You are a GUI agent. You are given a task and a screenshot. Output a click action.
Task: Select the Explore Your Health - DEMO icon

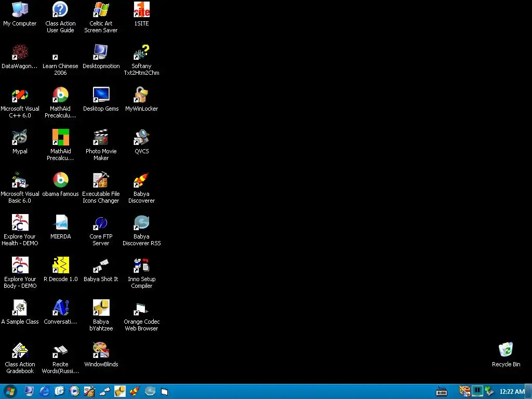[x=20, y=230]
